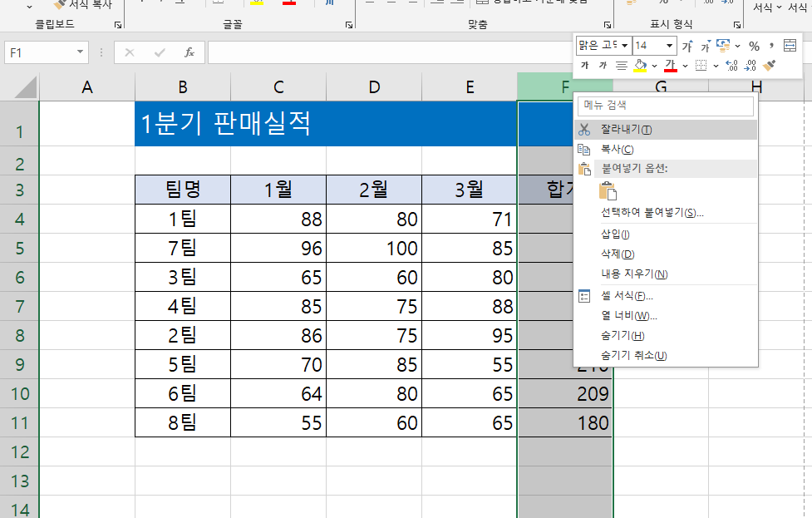
Task: Open font size 14 dropdown
Action: (669, 46)
